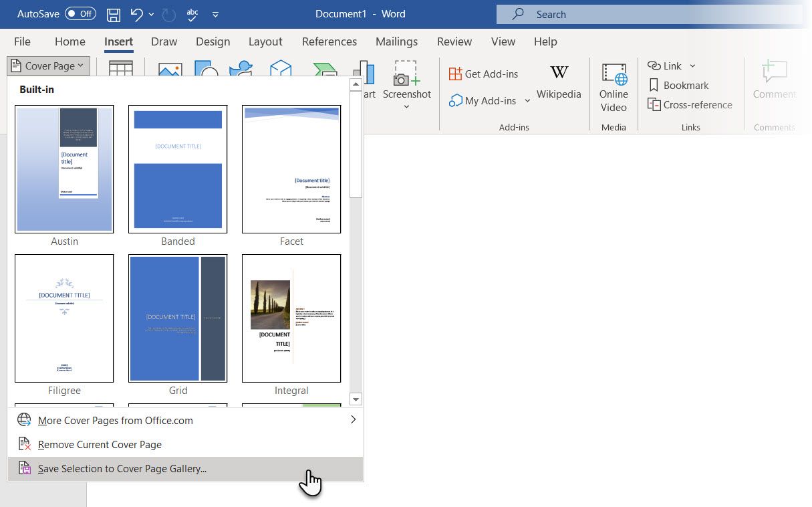Screen dimensions: 812x507
Task: Select the Austin cover page thumbnail
Action: (x=64, y=169)
